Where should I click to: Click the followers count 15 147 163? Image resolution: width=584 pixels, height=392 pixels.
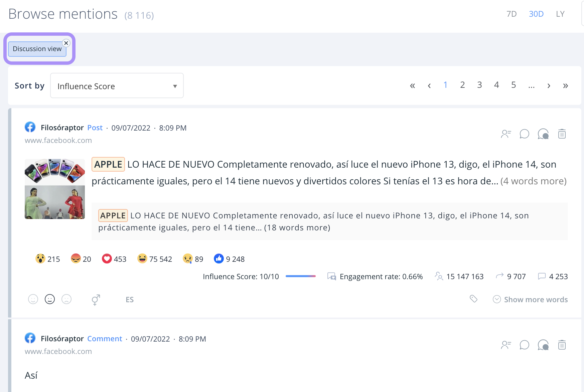(x=459, y=276)
